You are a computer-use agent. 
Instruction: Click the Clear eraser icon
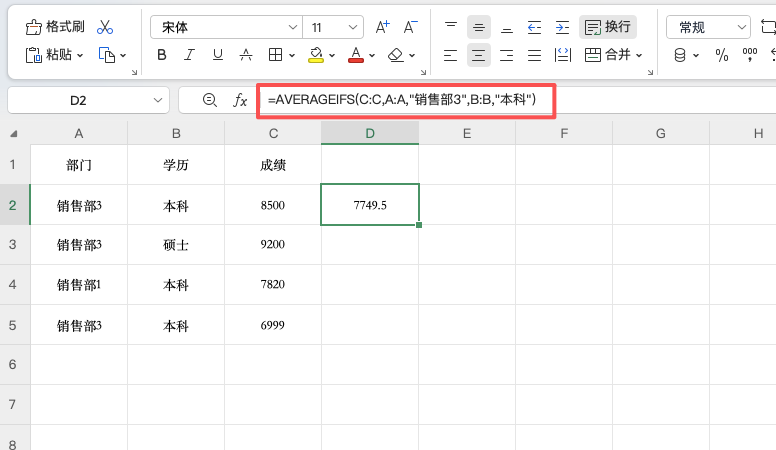(395, 55)
